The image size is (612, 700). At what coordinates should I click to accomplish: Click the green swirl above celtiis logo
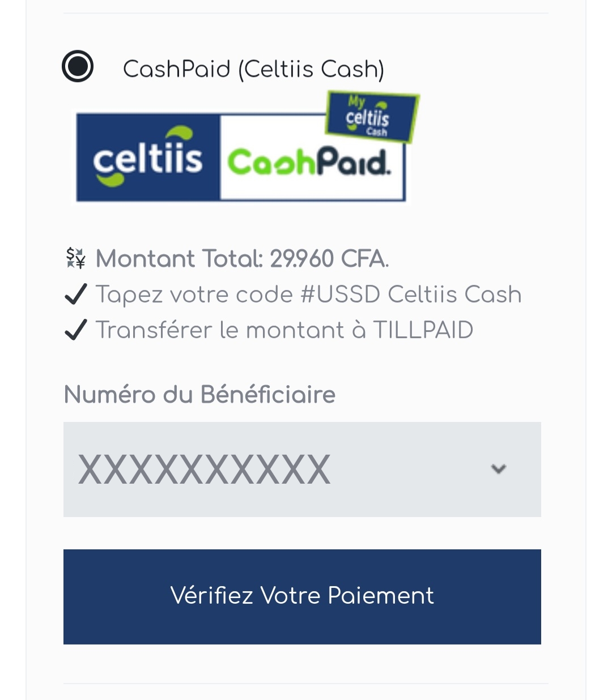tap(178, 134)
